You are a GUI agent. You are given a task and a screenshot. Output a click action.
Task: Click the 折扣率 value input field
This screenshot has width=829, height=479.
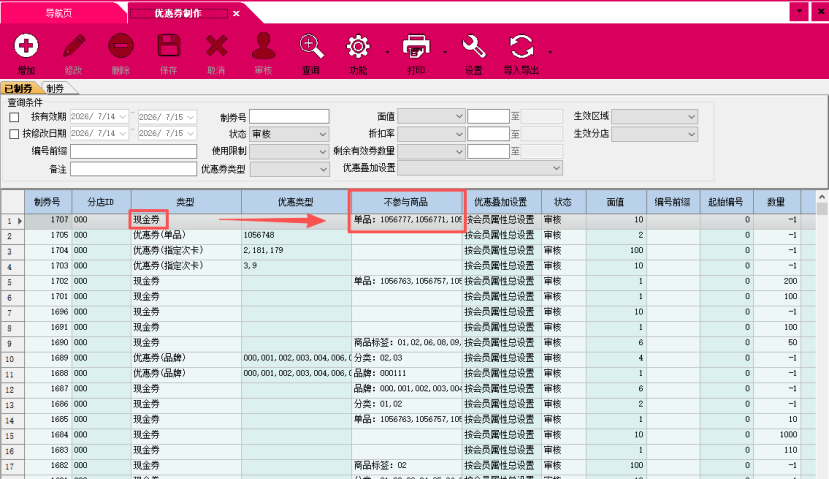(x=488, y=134)
